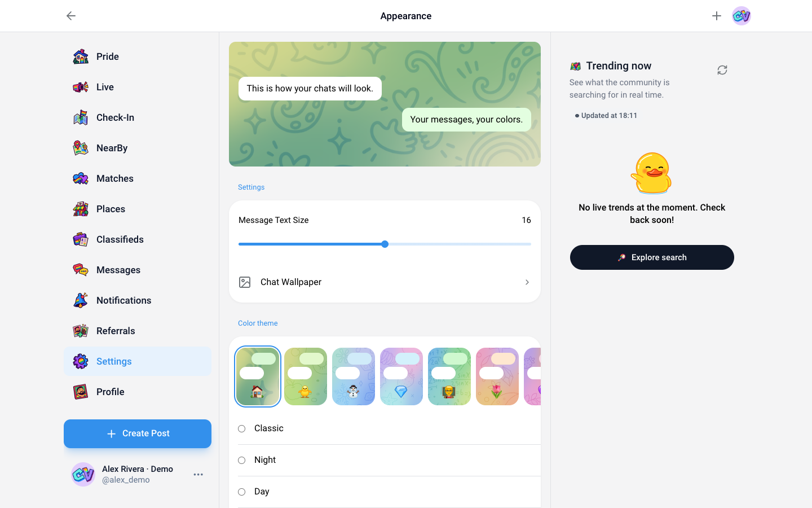This screenshot has width=812, height=508.
Task: Open the Pride menu item
Action: coord(138,56)
